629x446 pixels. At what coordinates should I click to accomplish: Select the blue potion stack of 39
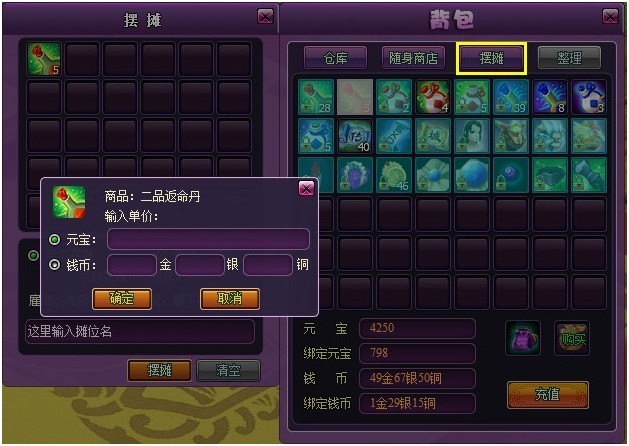[511, 97]
